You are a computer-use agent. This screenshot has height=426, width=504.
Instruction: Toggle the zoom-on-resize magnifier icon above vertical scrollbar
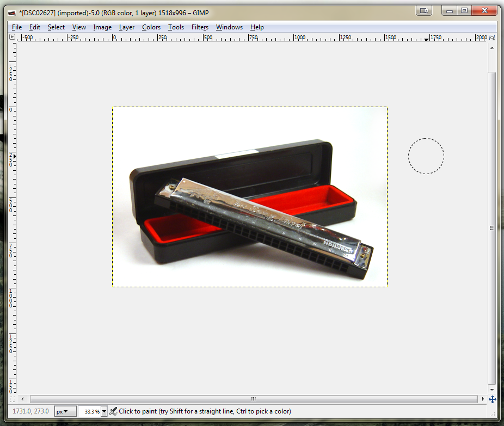coord(492,37)
